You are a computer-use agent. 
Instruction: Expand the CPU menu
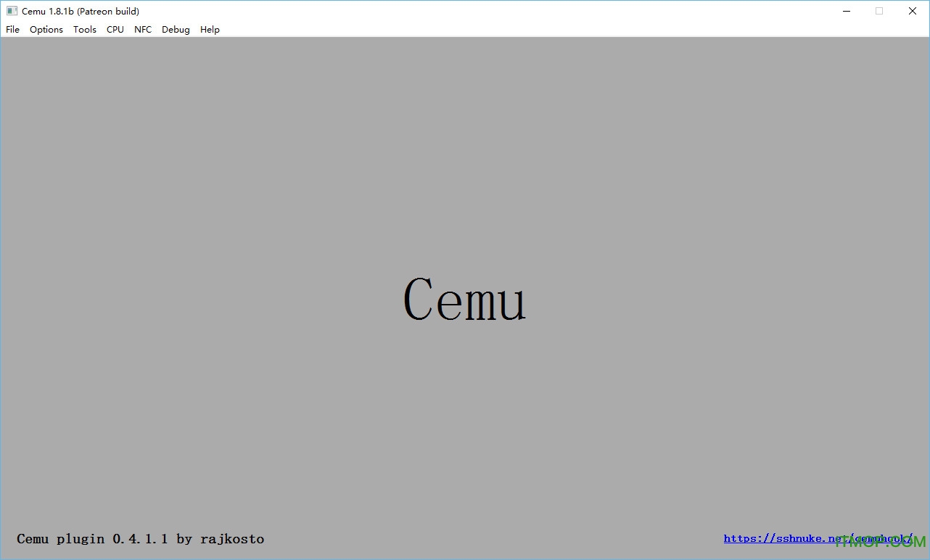(115, 30)
